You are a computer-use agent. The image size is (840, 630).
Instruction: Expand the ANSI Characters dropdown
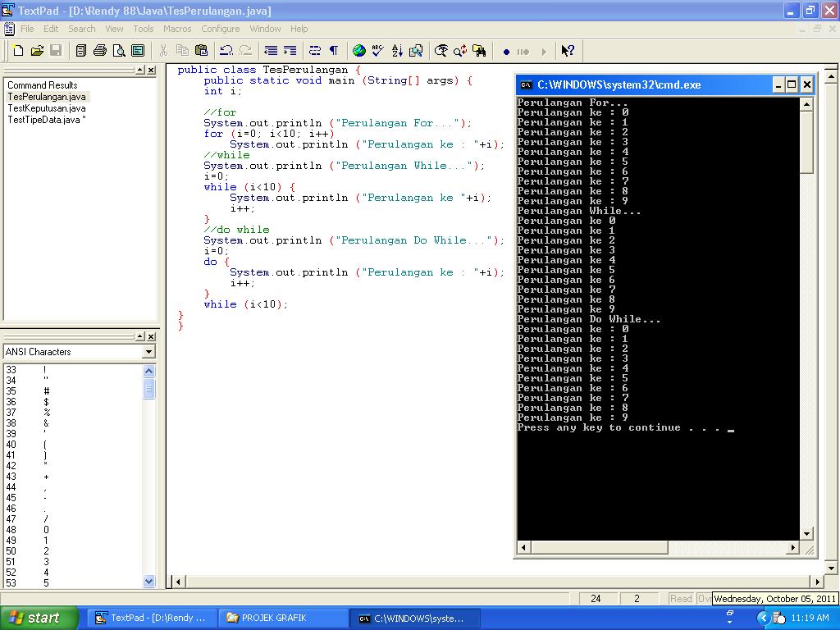point(148,352)
